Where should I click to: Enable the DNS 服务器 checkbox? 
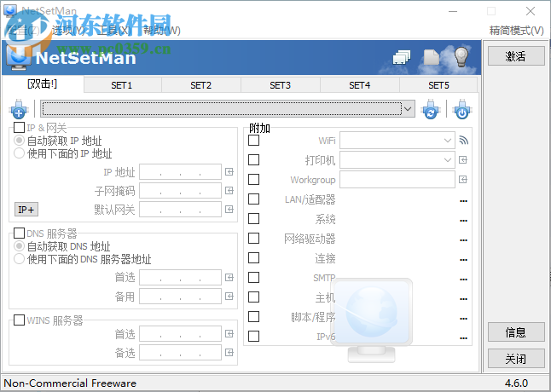pos(19,233)
